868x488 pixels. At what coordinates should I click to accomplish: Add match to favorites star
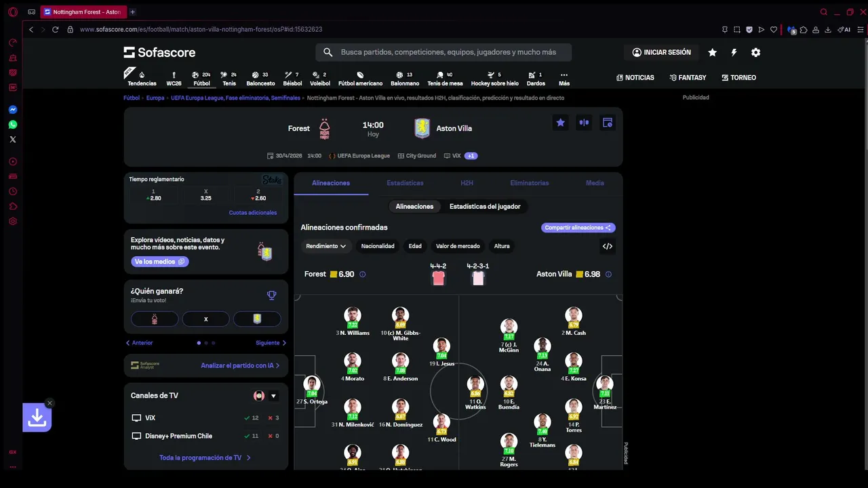[560, 123]
